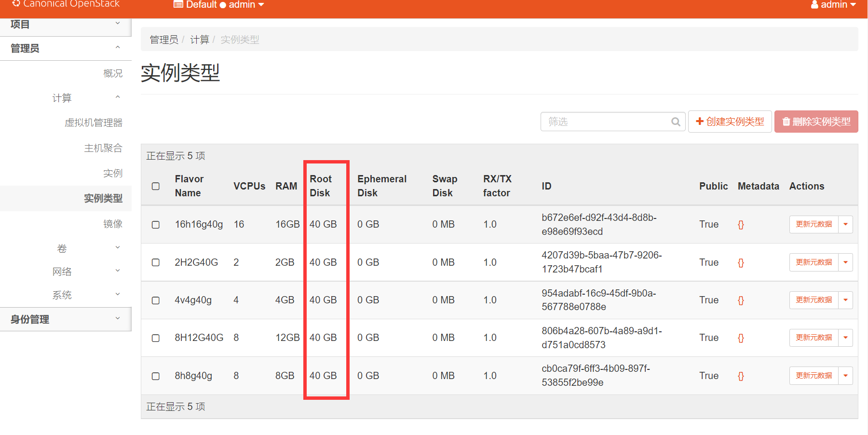
Task: Click the search magnifier icon in filter box
Action: [676, 122]
